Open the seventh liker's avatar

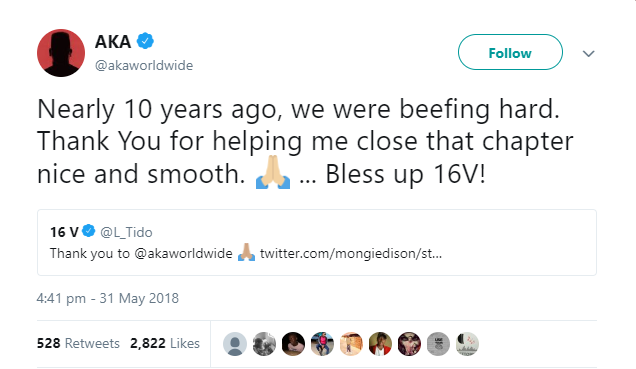click(x=409, y=344)
